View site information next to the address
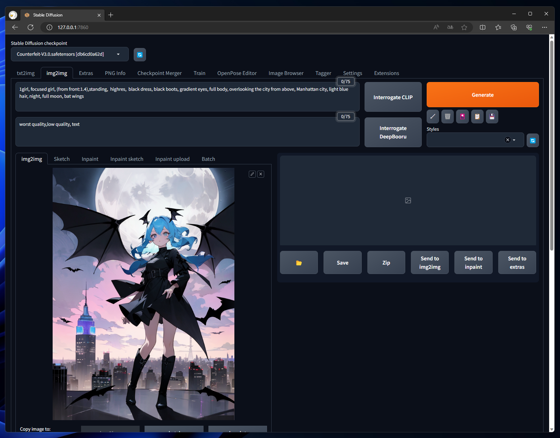This screenshot has width=560, height=438. click(49, 27)
